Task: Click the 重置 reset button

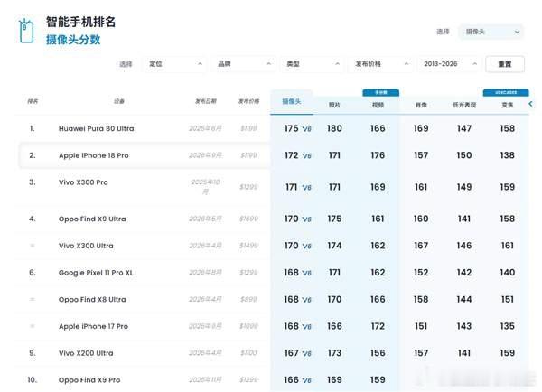Action: coord(505,64)
